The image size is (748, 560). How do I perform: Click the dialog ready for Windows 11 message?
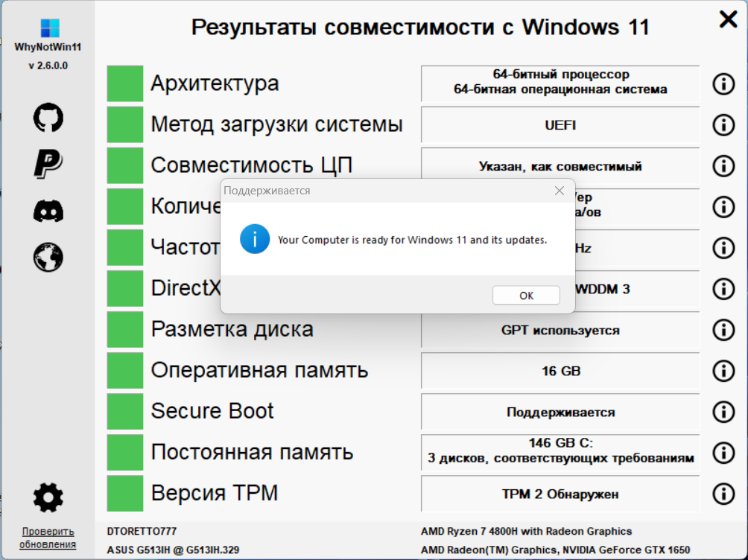[412, 240]
